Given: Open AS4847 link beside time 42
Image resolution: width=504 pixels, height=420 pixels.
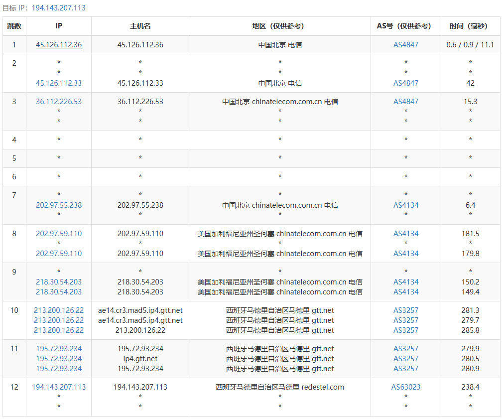Looking at the screenshot, I should tap(406, 83).
